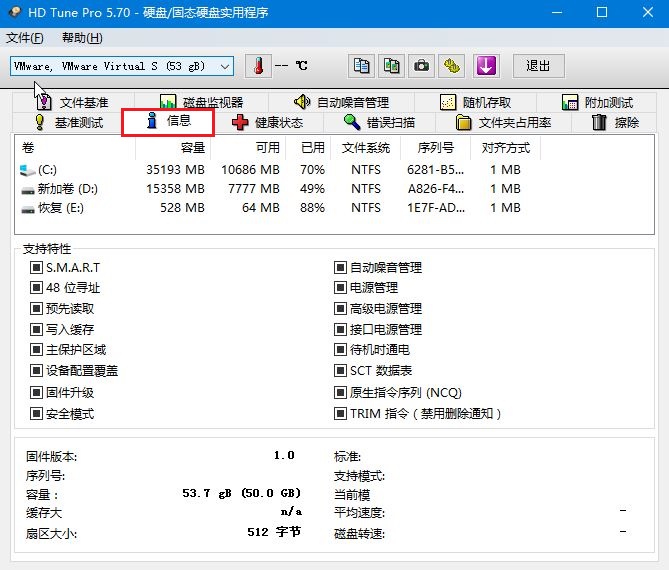Screen dimensions: 669x570
Task: Toggle the 待机时通电 checkbox
Action: coord(340,350)
